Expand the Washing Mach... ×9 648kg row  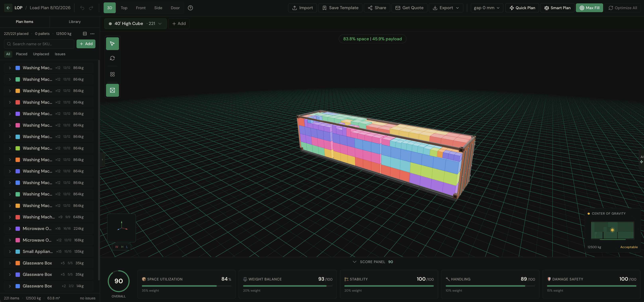10,217
